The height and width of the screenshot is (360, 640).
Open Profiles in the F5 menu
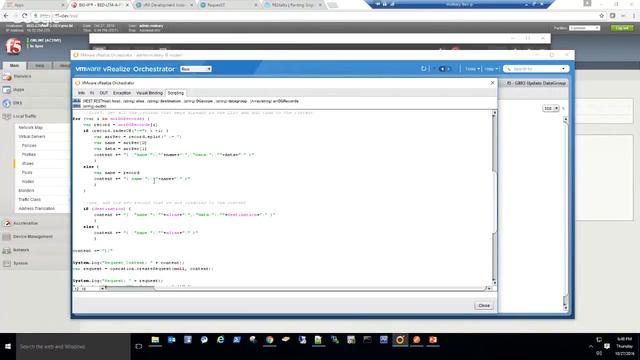[29, 154]
